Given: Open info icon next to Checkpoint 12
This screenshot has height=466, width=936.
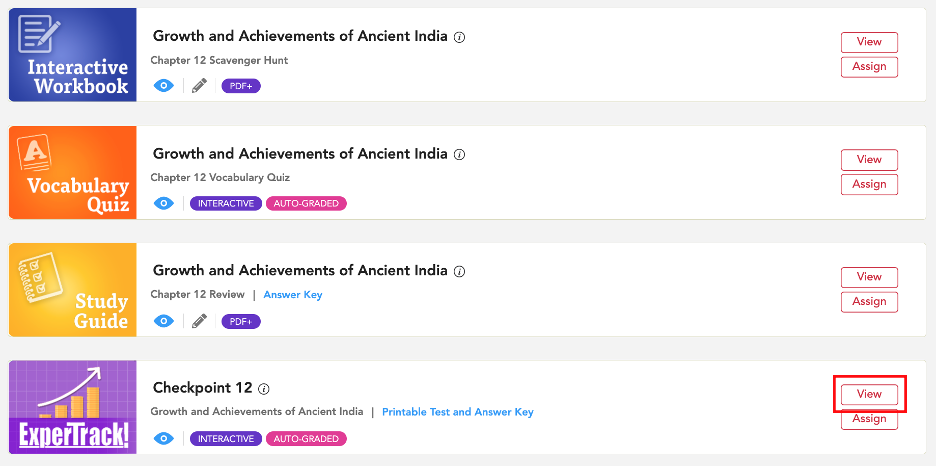Looking at the screenshot, I should 264,389.
